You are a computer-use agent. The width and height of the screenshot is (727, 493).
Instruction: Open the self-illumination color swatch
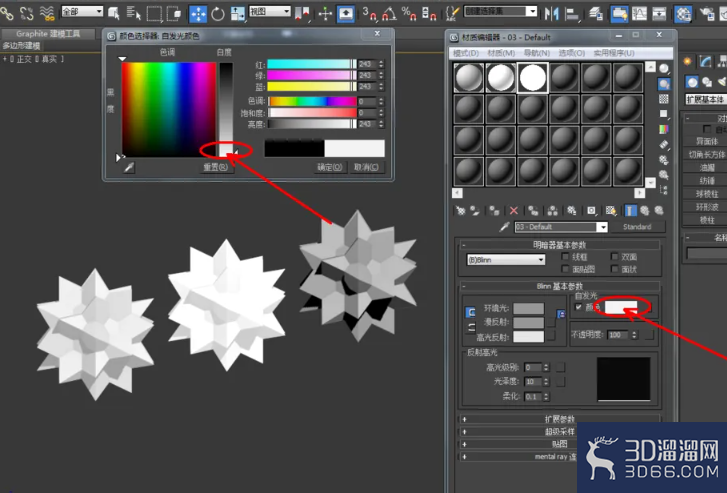[621, 307]
